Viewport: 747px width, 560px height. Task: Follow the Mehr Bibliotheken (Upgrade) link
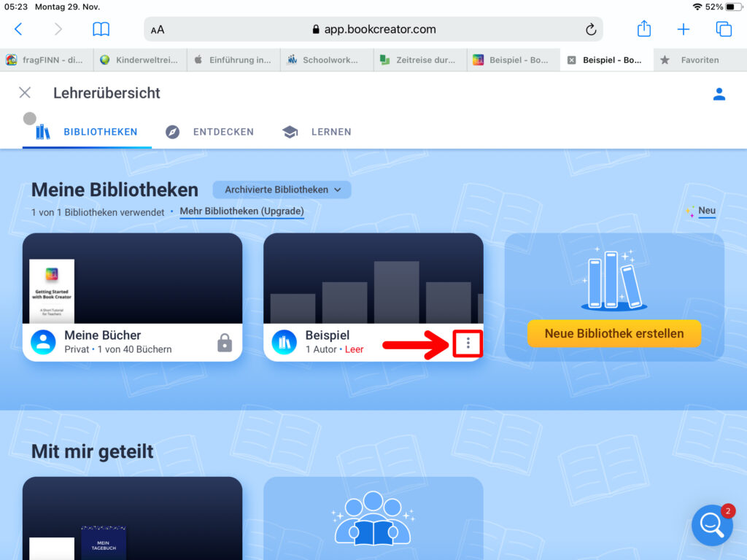[241, 211]
